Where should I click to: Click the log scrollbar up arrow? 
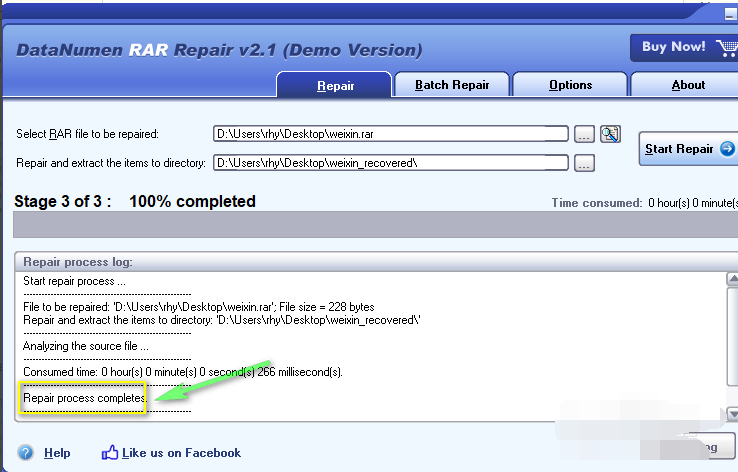(732, 280)
